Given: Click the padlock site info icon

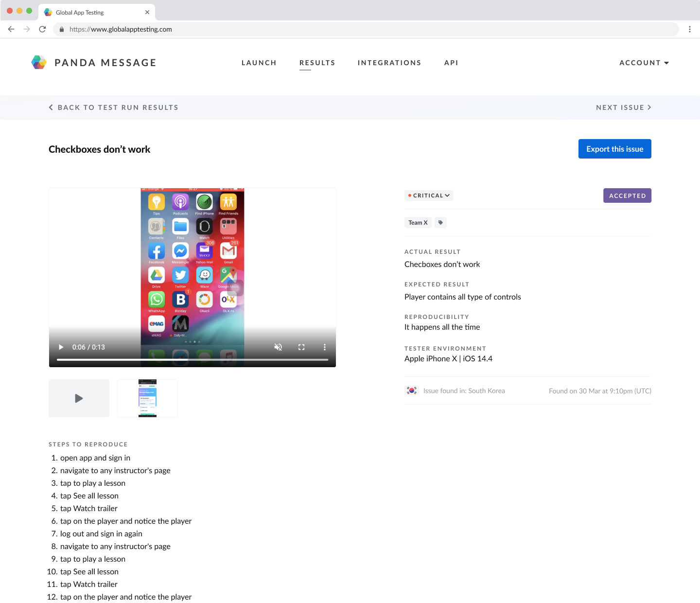Looking at the screenshot, I should click(62, 29).
